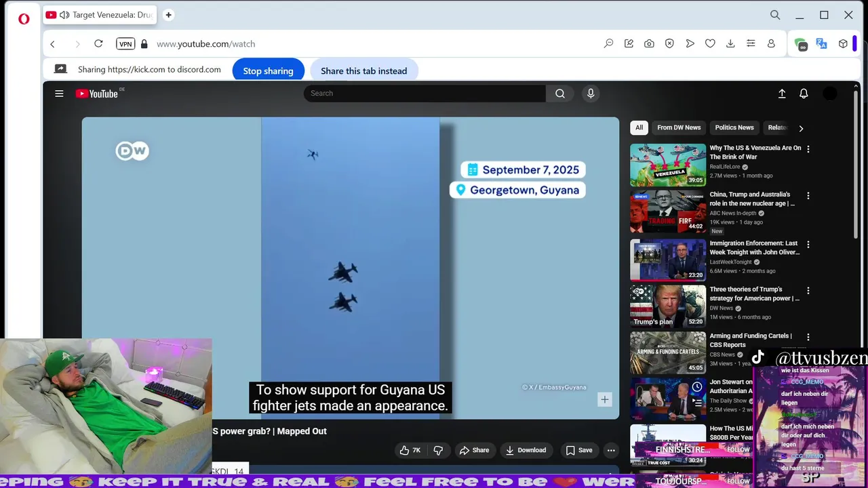This screenshot has width=868, height=488.
Task: Click Stop sharing button
Action: 268,70
